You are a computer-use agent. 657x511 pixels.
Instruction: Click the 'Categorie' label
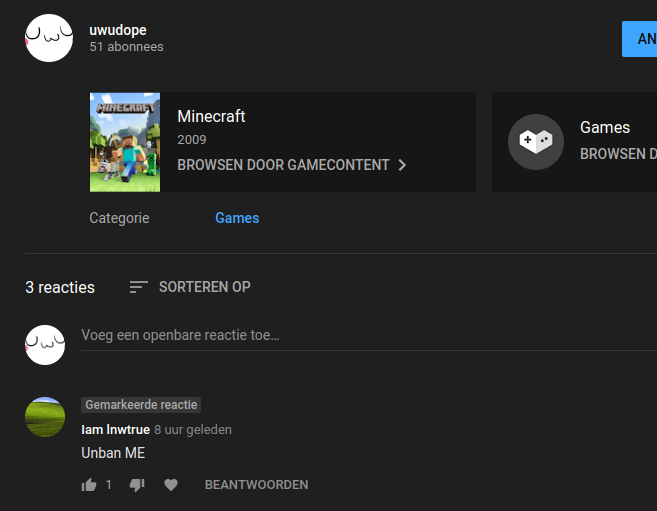[119, 218]
